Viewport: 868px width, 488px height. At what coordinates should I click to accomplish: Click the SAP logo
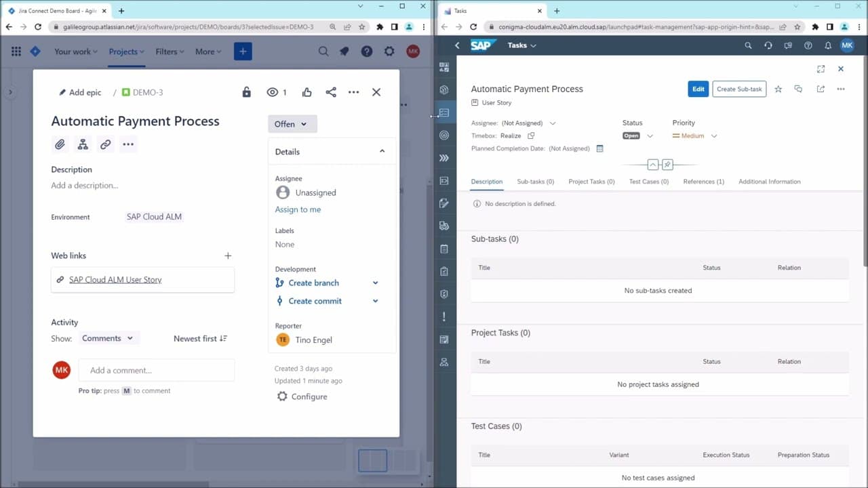point(484,45)
